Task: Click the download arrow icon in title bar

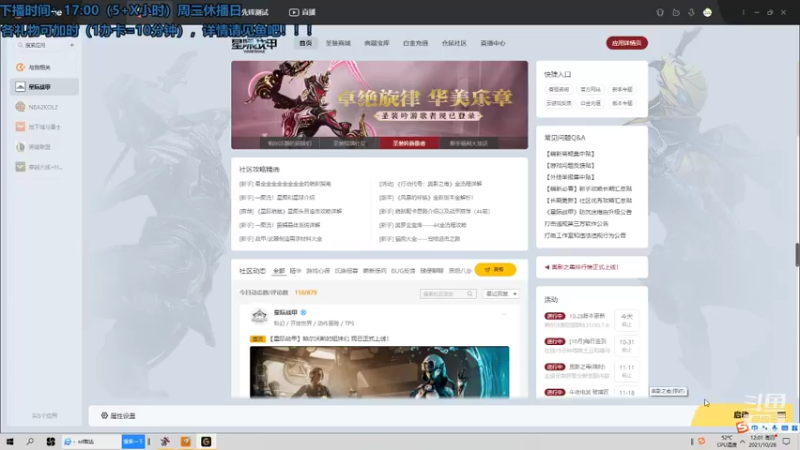Action: pos(691,12)
